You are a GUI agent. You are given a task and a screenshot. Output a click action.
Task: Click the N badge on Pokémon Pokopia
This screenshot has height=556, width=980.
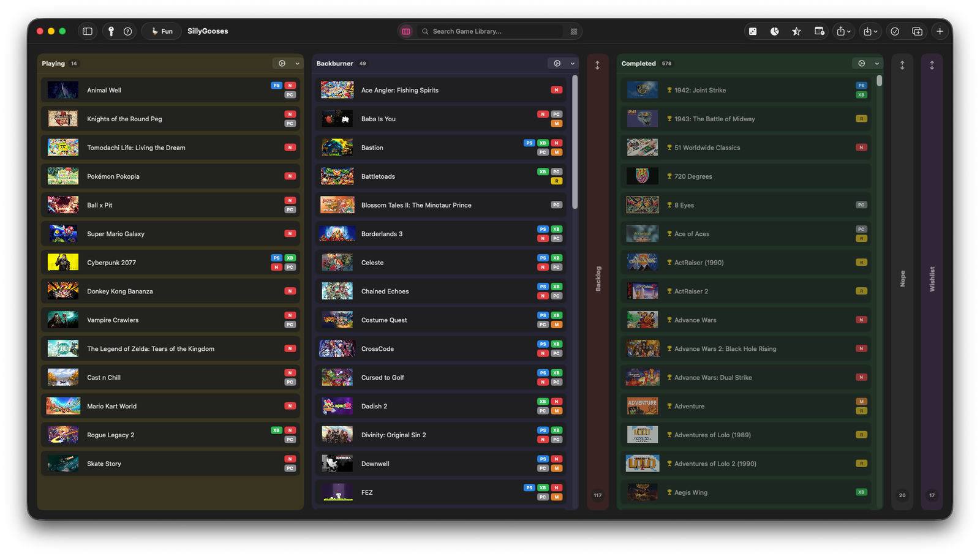tap(290, 176)
